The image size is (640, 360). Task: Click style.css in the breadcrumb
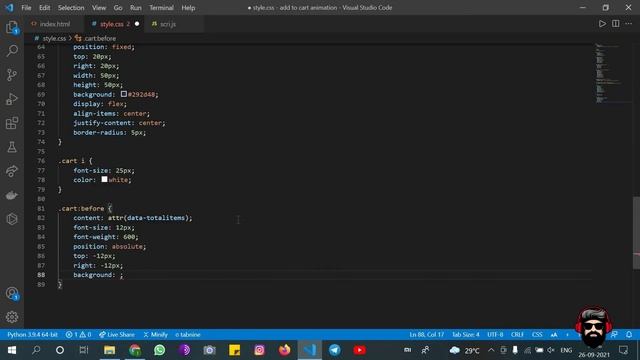click(54, 38)
